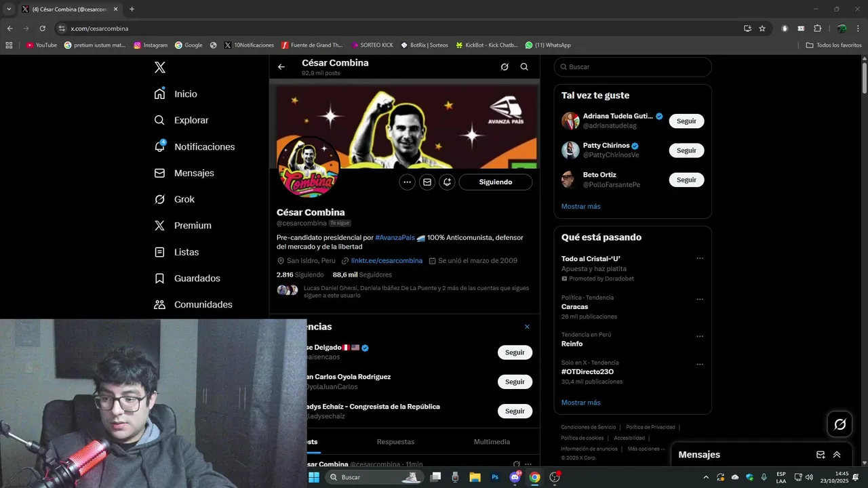The image size is (868, 488).
Task: Click the Buscar search field on X
Action: point(633,67)
